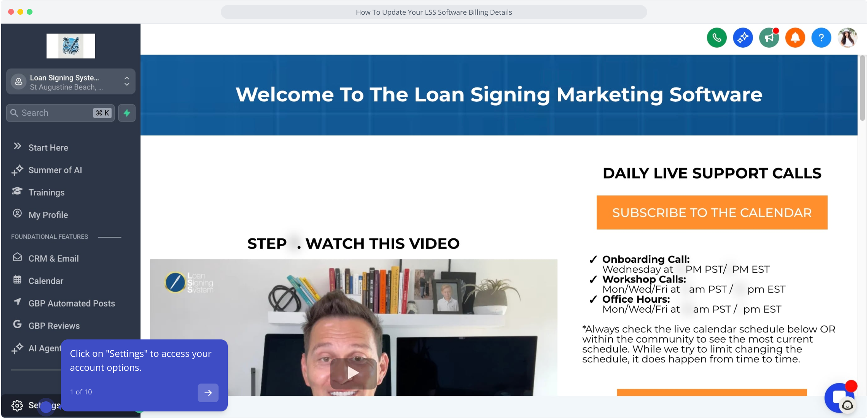Open the blue AI sparkle icon
The height and width of the screenshot is (418, 868).
[743, 38]
